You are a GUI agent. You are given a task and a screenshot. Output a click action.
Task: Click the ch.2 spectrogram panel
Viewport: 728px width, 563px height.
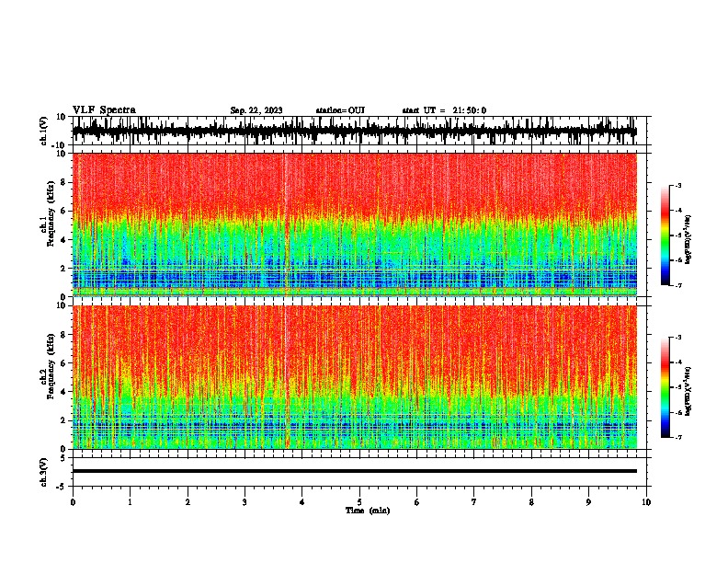click(355, 377)
